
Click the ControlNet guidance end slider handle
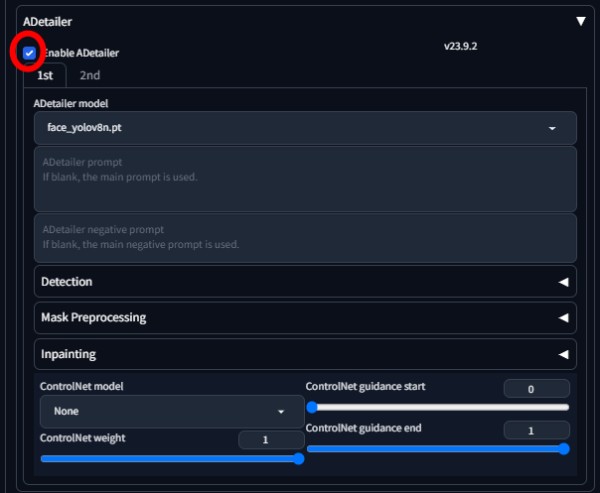[x=564, y=449]
